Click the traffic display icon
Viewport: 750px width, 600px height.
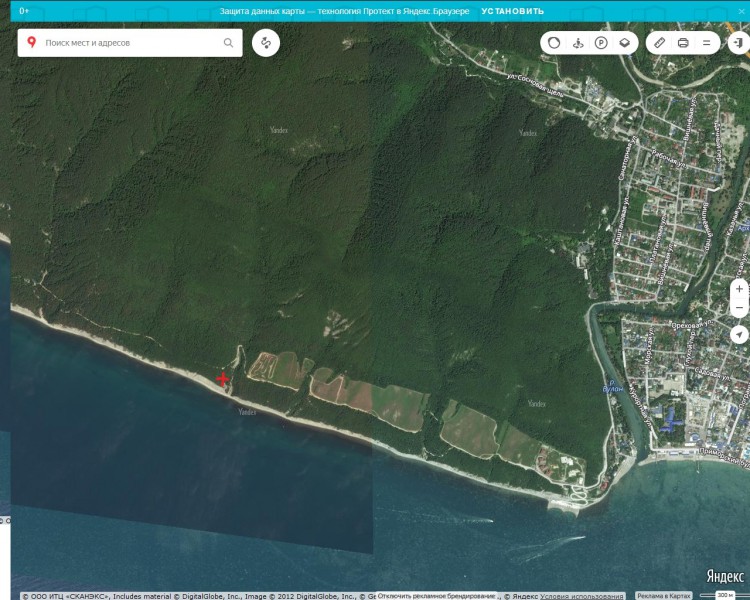point(554,43)
